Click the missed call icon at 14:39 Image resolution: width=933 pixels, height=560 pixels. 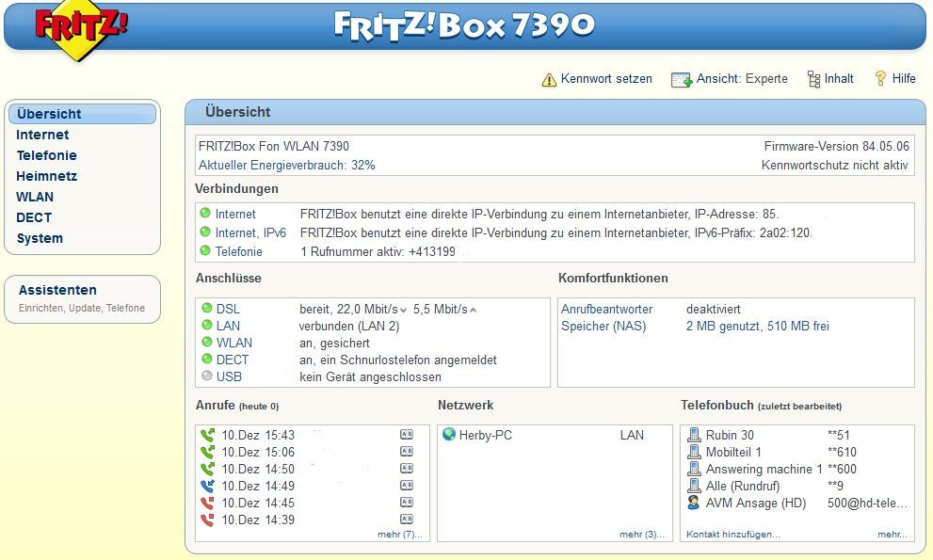(207, 520)
